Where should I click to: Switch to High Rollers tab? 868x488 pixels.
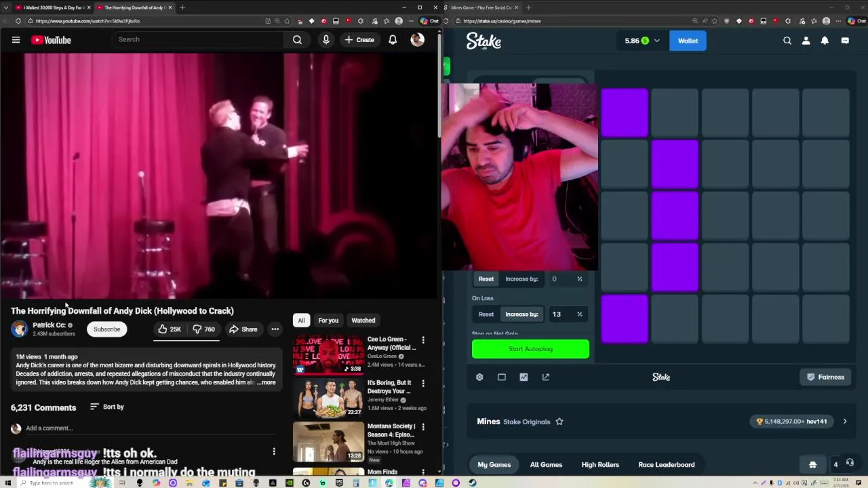[600, 465]
